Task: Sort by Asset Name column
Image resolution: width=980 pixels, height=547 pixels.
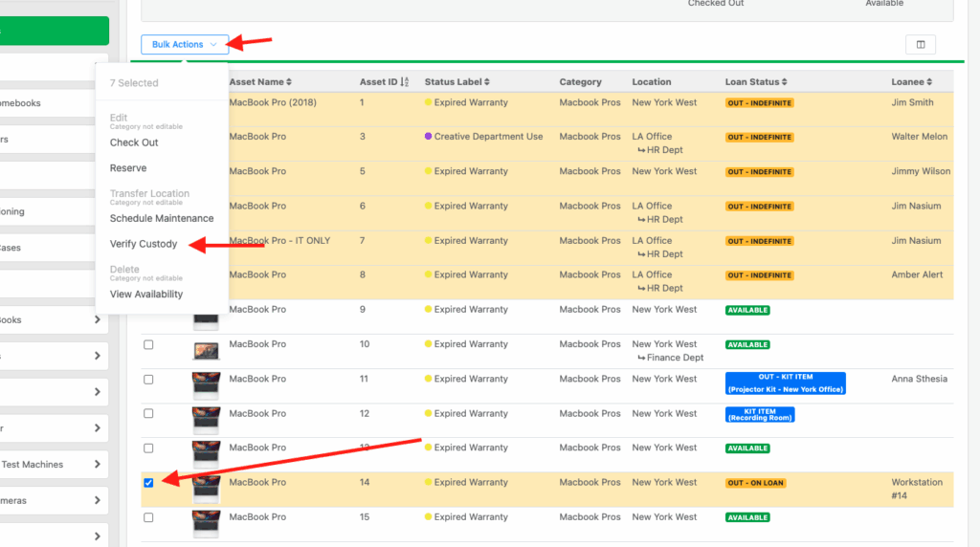Action: (x=260, y=82)
